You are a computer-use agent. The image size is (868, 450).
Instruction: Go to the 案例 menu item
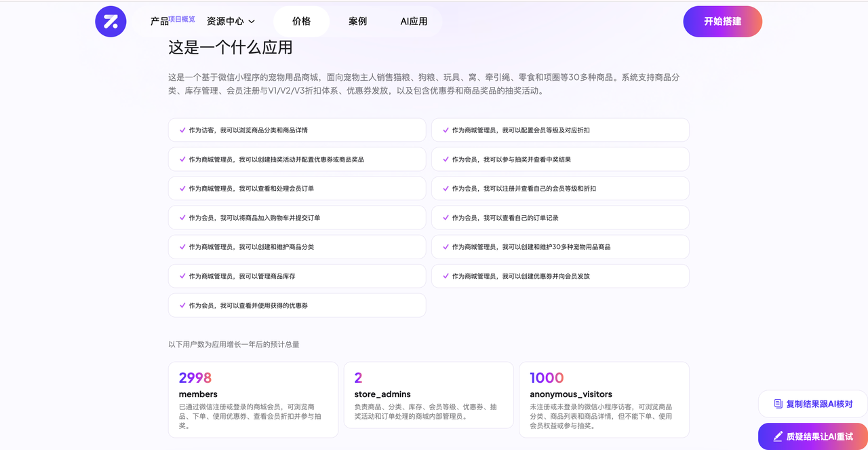[x=357, y=21]
